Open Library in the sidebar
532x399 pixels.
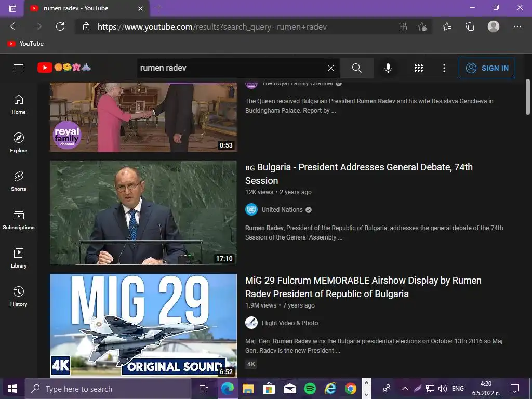tap(19, 258)
